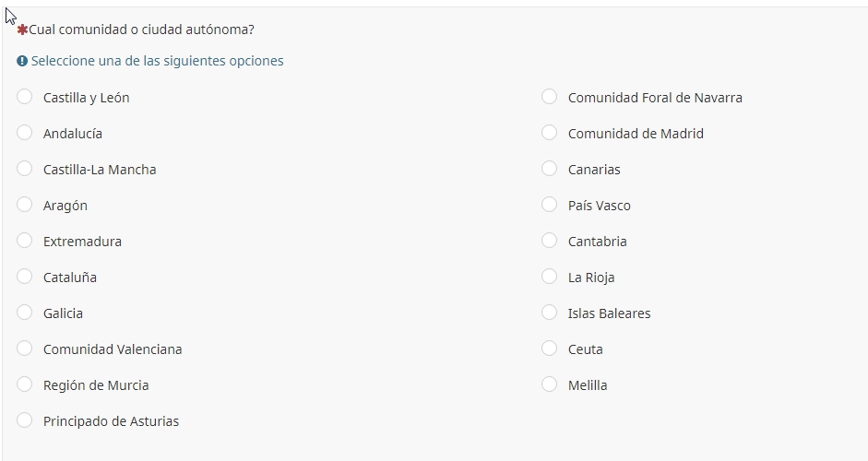Choose Comunidad de Madrid radio button
The height and width of the screenshot is (461, 868).
[x=550, y=133]
